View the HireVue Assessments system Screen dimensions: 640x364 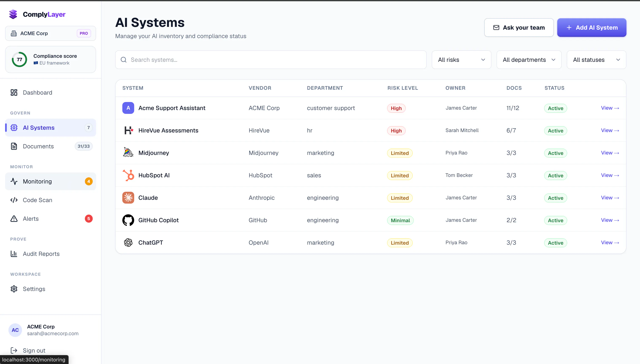pos(610,131)
